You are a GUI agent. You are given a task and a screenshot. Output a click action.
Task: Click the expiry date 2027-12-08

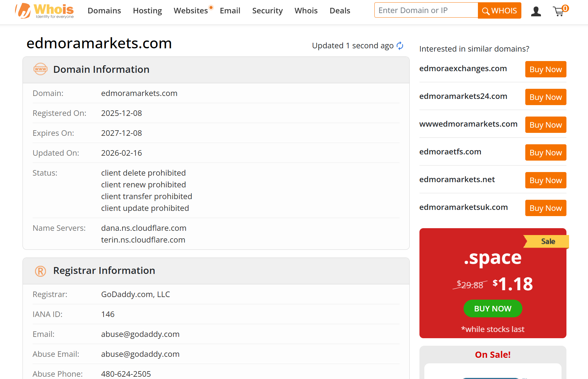(x=122, y=133)
